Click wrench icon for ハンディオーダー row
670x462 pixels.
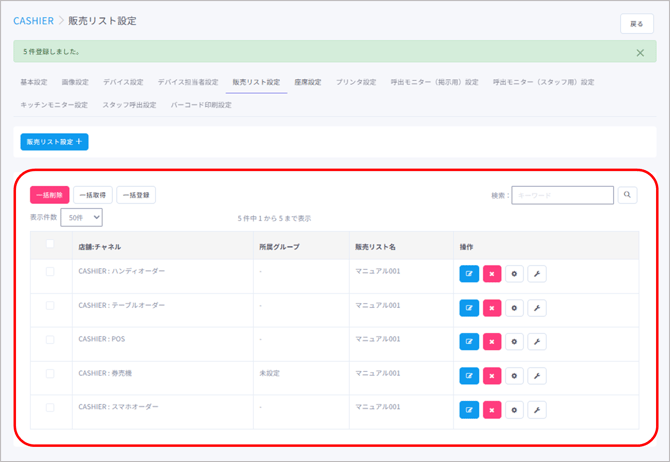(537, 275)
